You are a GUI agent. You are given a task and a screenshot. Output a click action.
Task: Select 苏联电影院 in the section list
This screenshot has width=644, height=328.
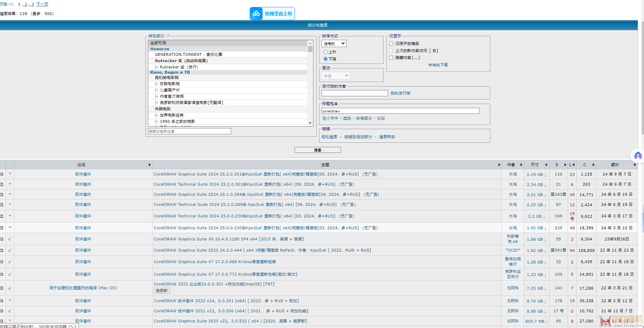[228, 84]
